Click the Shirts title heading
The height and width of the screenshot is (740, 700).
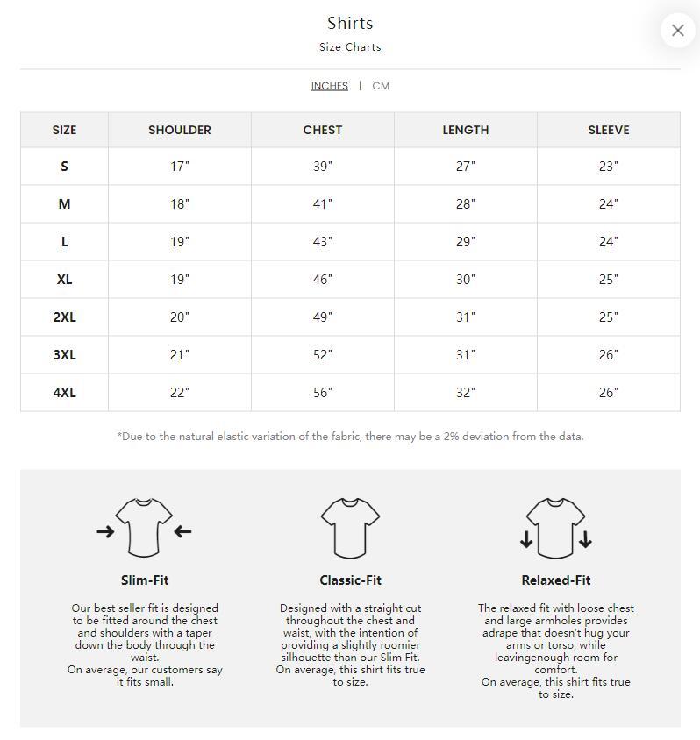[350, 23]
